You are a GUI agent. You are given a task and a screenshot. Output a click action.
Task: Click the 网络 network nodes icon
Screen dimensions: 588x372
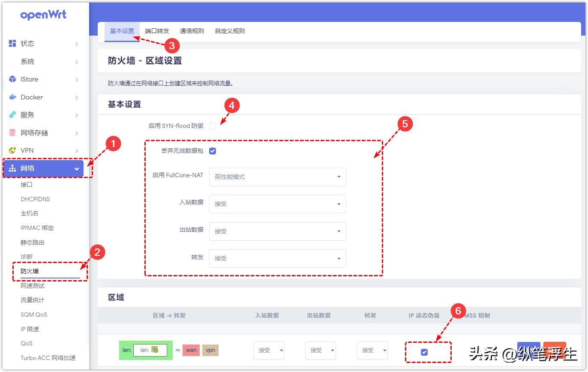point(12,168)
